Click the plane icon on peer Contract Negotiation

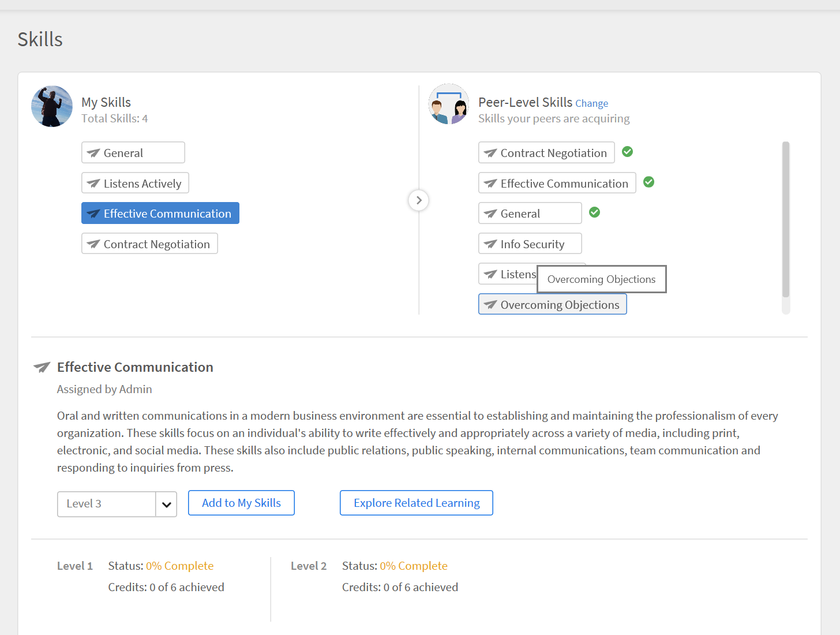click(490, 153)
